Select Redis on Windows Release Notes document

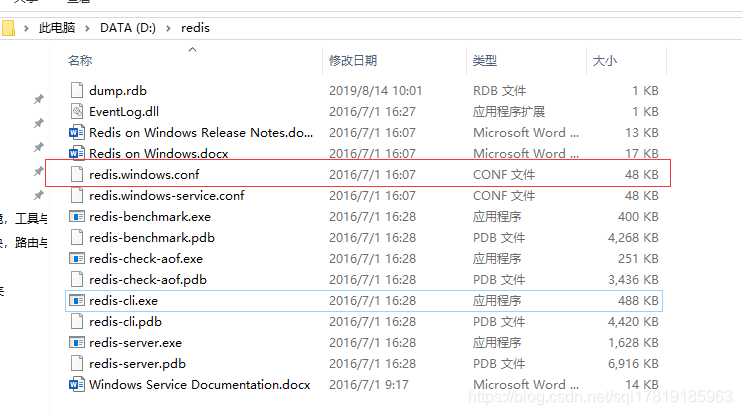pos(201,132)
